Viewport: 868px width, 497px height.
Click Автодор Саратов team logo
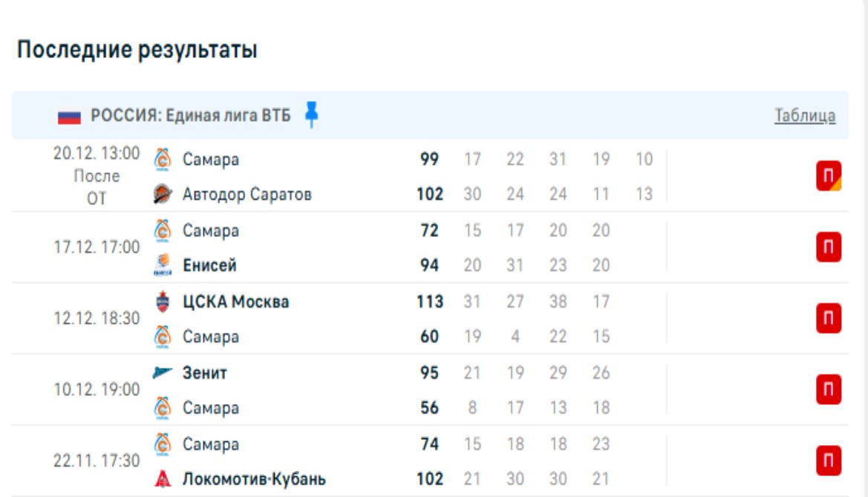pyautogui.click(x=163, y=195)
